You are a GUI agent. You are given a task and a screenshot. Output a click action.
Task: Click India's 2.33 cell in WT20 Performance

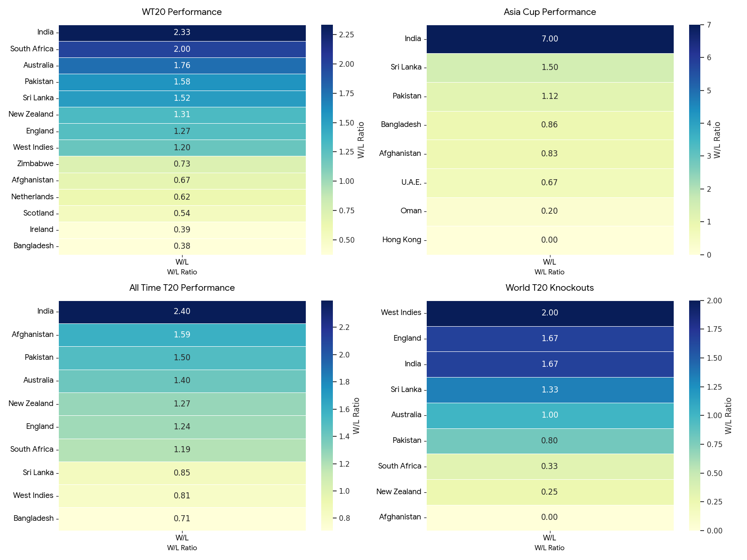(182, 33)
